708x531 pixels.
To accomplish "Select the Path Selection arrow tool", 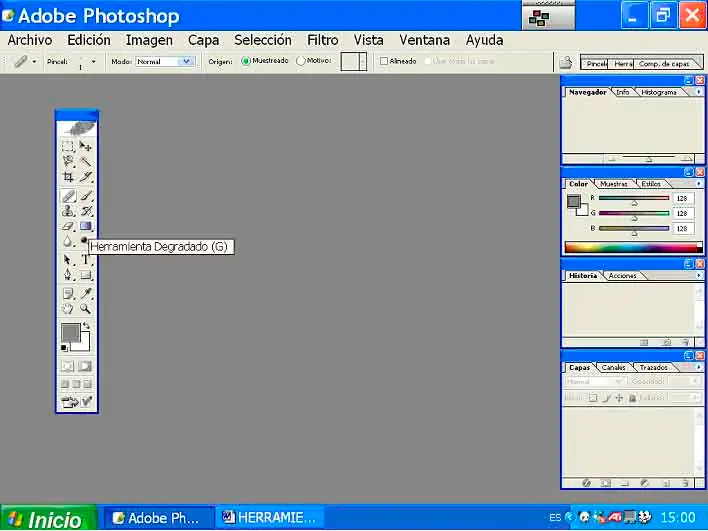I will tap(68, 260).
